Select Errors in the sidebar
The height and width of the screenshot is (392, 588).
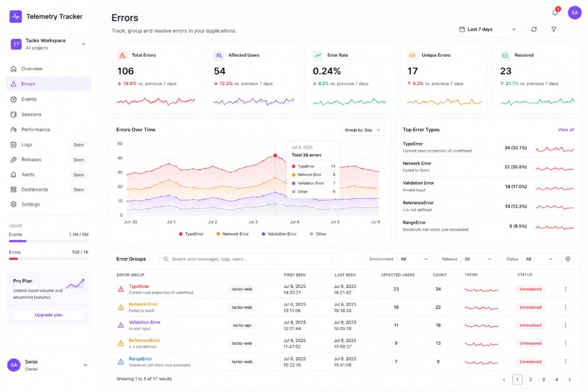49,84
